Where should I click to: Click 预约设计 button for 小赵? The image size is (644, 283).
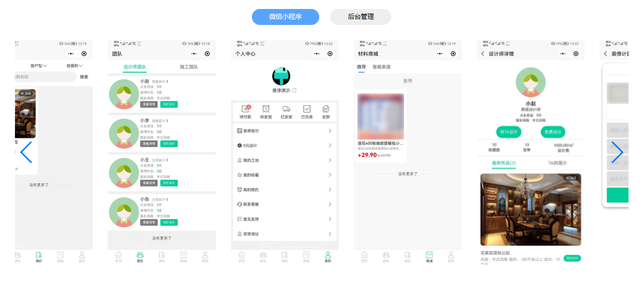(x=169, y=104)
